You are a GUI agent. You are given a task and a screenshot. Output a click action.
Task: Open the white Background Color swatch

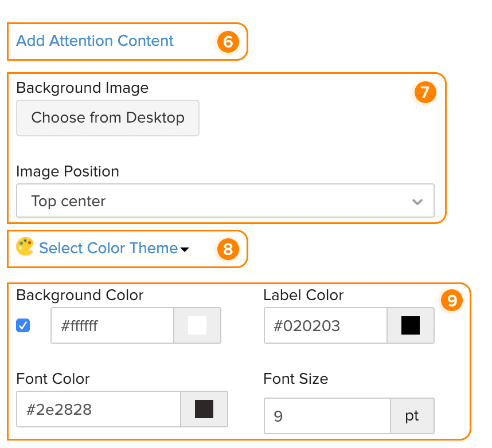[x=197, y=326]
